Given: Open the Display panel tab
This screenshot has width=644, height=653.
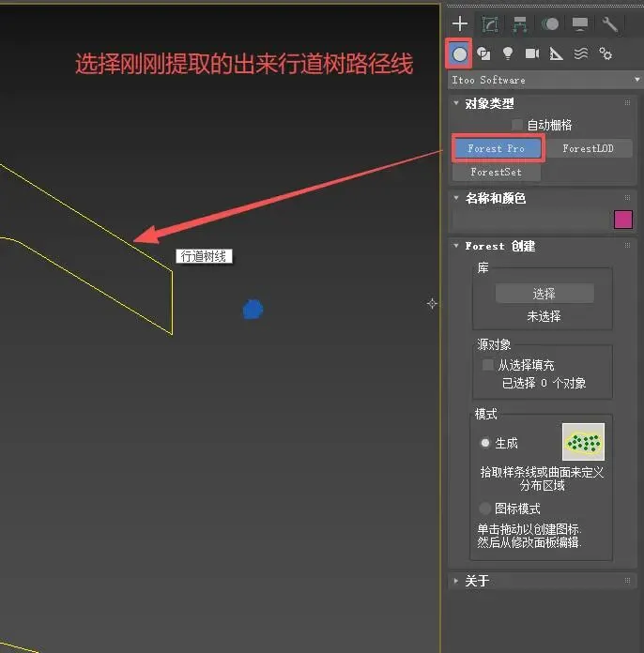Looking at the screenshot, I should (580, 24).
